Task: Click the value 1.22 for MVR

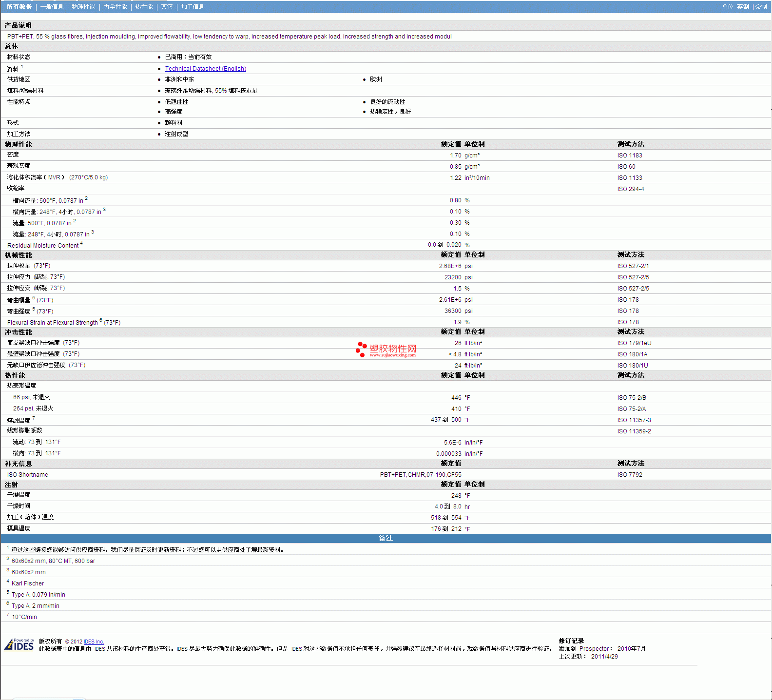Action: point(455,178)
